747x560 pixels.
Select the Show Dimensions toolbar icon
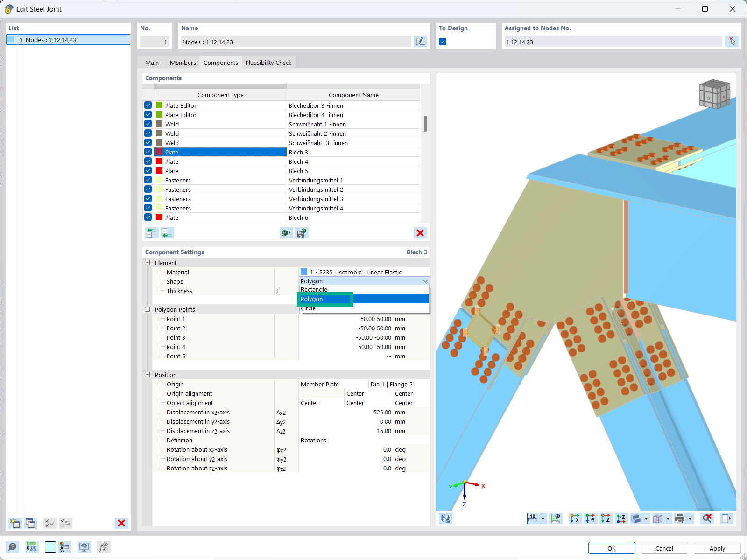(556, 518)
